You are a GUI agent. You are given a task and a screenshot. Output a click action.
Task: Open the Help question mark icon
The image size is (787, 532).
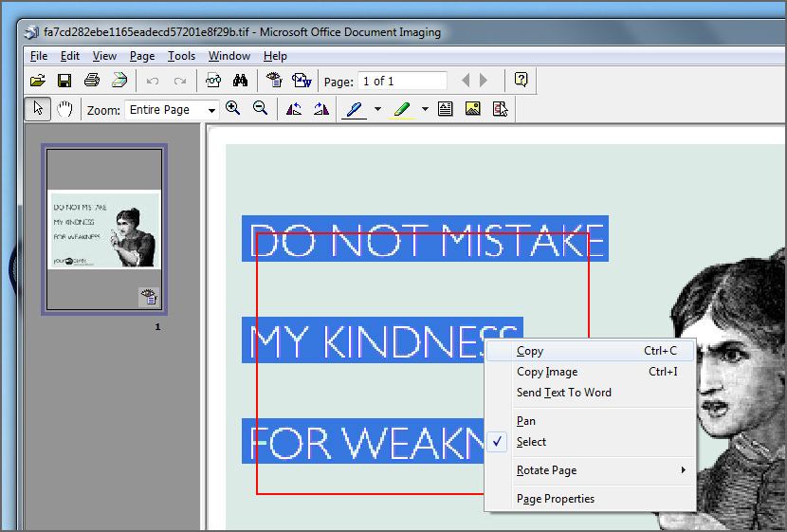(x=521, y=80)
